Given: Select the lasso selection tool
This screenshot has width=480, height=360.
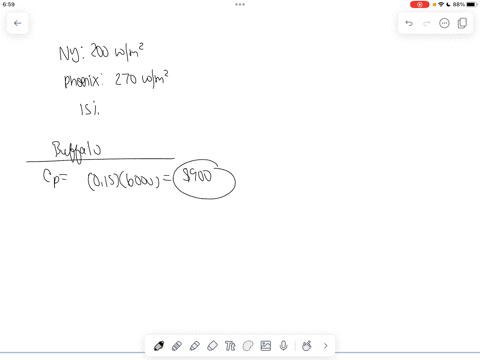Looking at the screenshot, I should pos(248,346).
